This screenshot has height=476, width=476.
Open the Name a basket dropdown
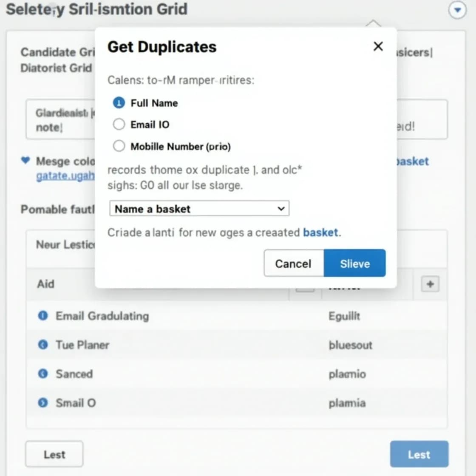click(199, 208)
